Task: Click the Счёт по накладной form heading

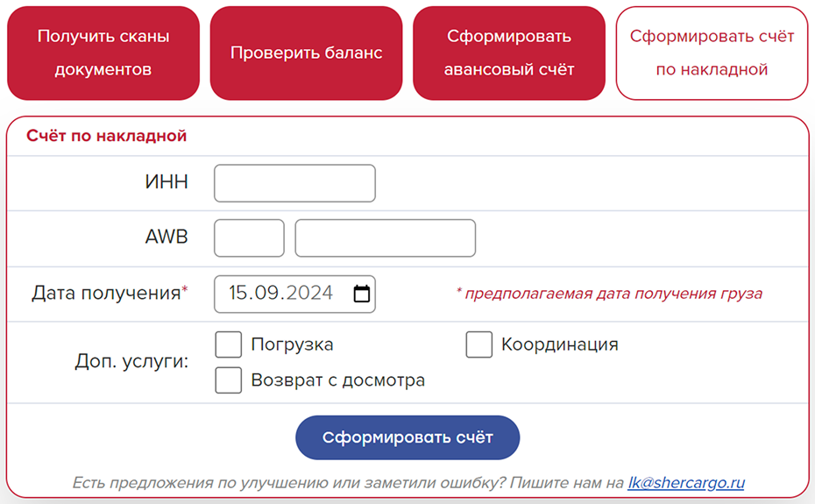Action: 107,136
